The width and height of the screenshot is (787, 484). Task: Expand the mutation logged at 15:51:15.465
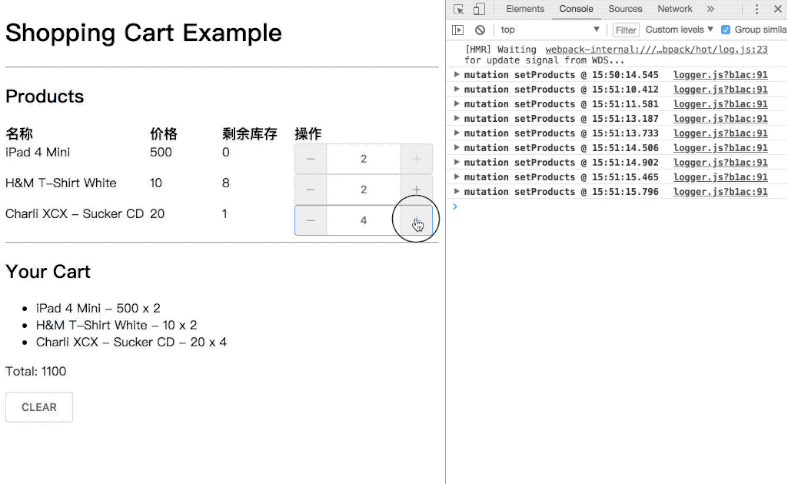[456, 176]
